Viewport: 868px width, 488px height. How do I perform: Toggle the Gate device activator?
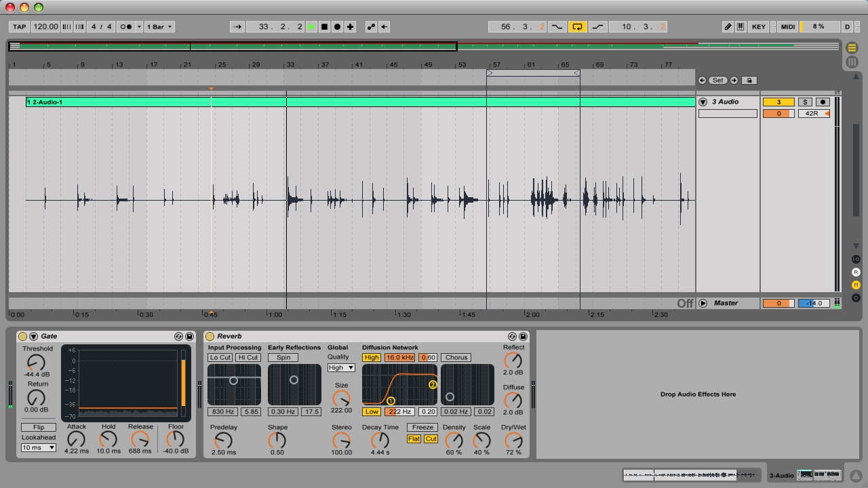[22, 336]
